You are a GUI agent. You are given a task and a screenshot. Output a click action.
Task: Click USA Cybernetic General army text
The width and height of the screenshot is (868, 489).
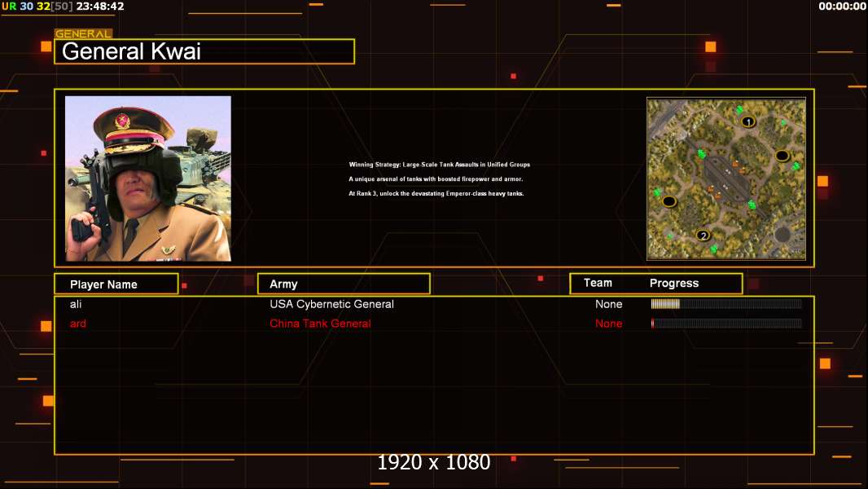[331, 304]
